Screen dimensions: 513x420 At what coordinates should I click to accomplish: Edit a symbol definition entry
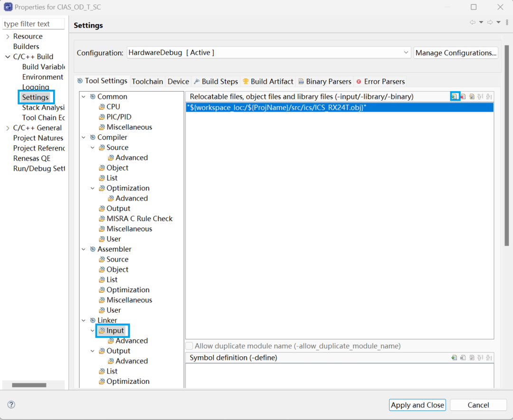[472, 357]
